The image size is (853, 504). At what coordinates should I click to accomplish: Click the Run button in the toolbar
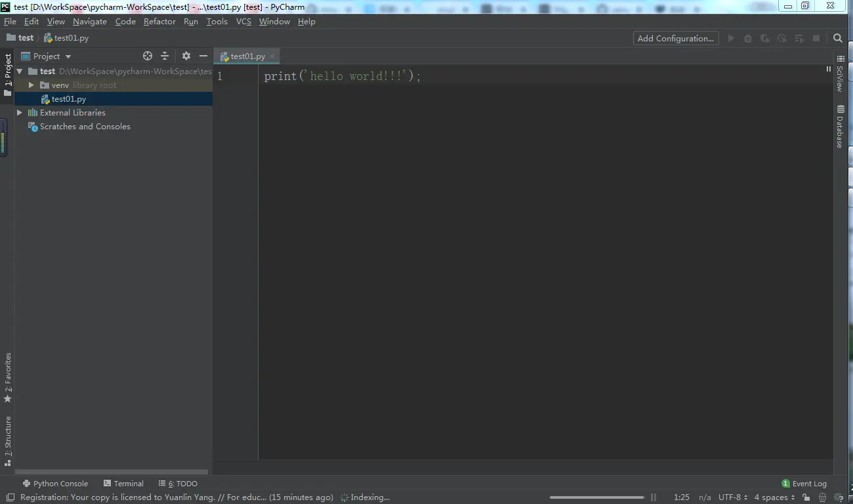click(731, 39)
